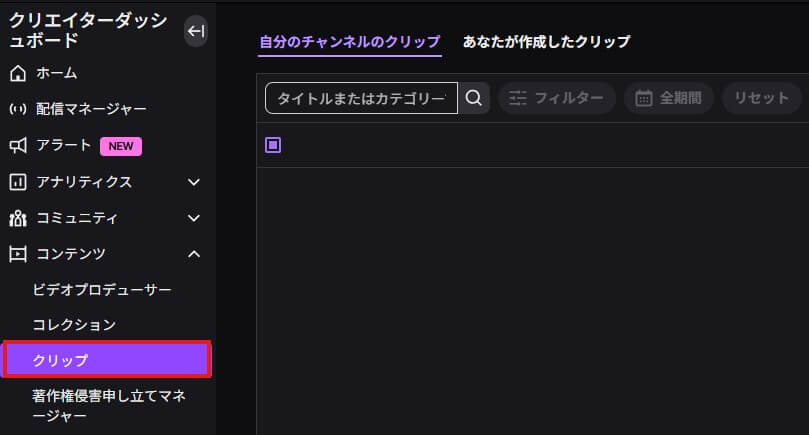Open the 全期間 date range picker
Viewport: 809px width, 435px height.
(x=669, y=98)
